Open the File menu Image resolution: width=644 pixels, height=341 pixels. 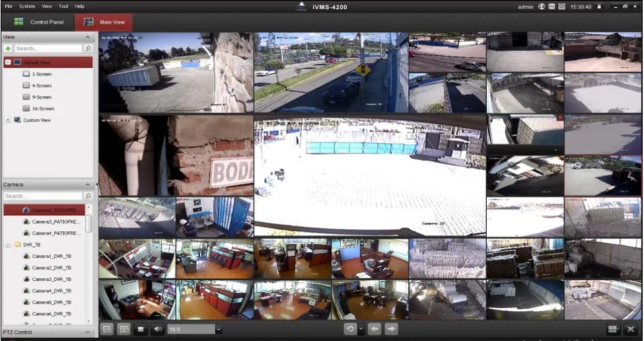(x=8, y=6)
